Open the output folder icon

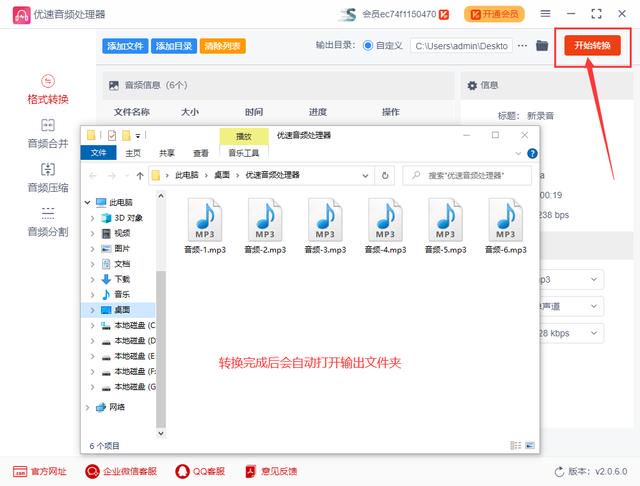[542, 45]
